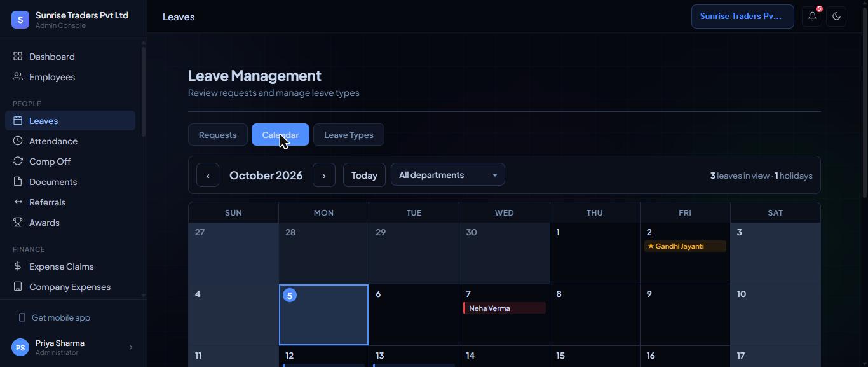Click the Gandhi Jayanti holiday entry
This screenshot has height=367, width=868.
(x=685, y=246)
